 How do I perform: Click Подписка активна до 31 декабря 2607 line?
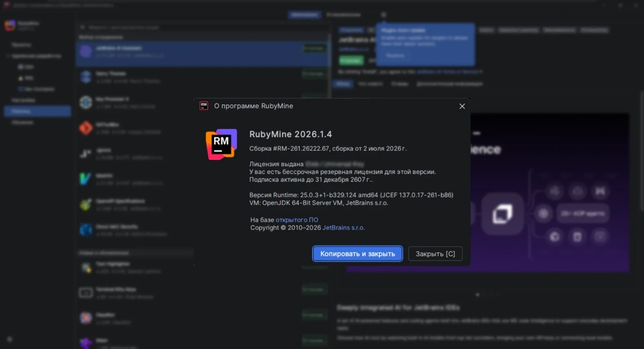[311, 180]
